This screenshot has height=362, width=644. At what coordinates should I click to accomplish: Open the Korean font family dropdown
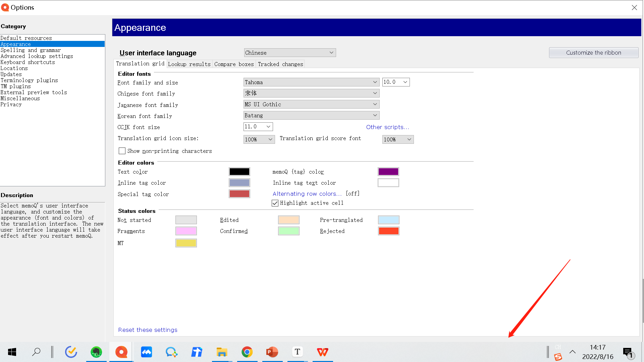click(311, 115)
